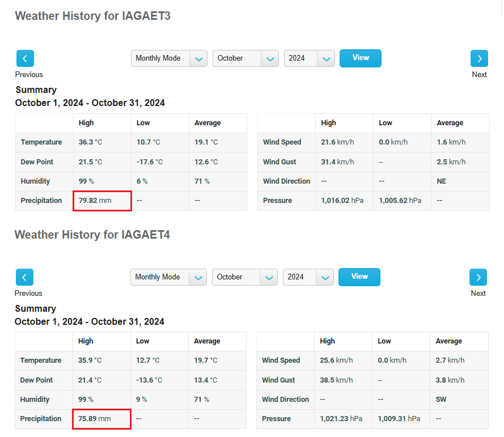The width and height of the screenshot is (504, 437).
Task: Select IAGAET3 precipitation value 79.82 mm
Action: click(95, 201)
